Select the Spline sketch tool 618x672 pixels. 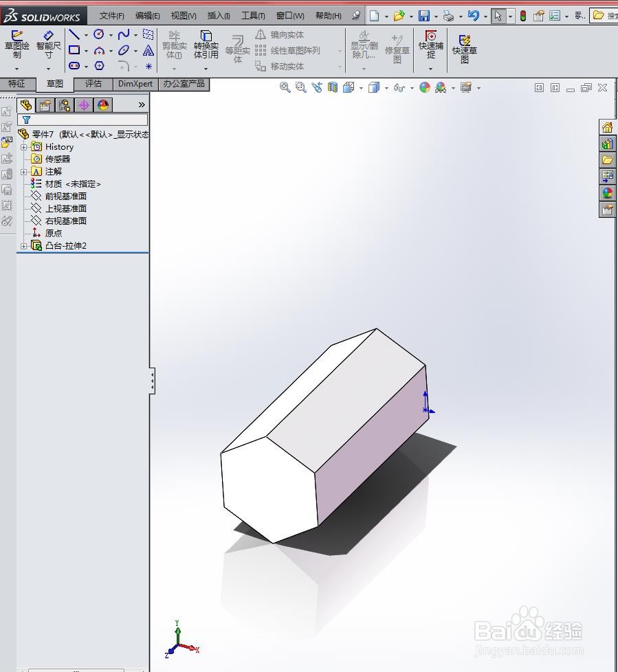click(124, 34)
